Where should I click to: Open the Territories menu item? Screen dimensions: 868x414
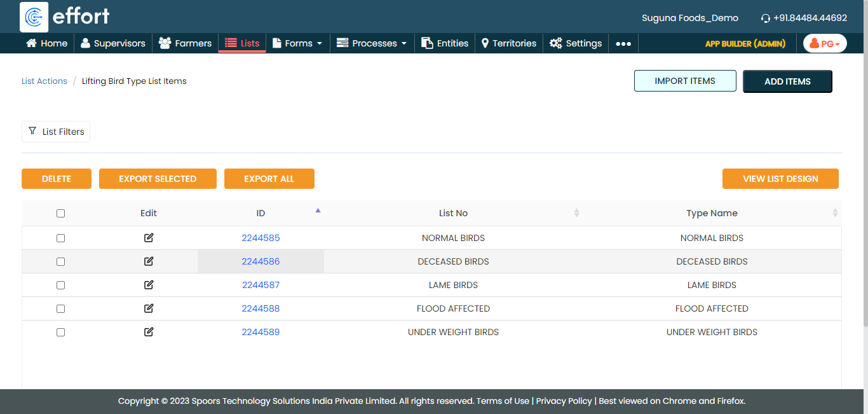pyautogui.click(x=508, y=43)
